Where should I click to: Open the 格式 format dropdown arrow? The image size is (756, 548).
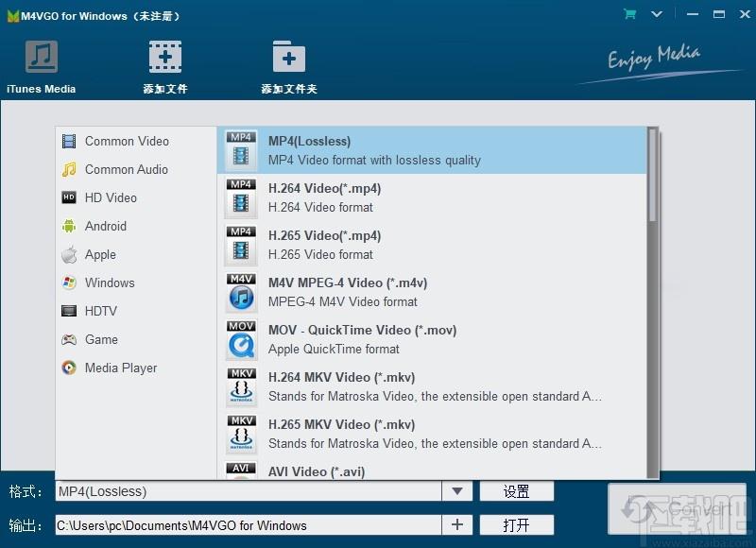point(457,491)
